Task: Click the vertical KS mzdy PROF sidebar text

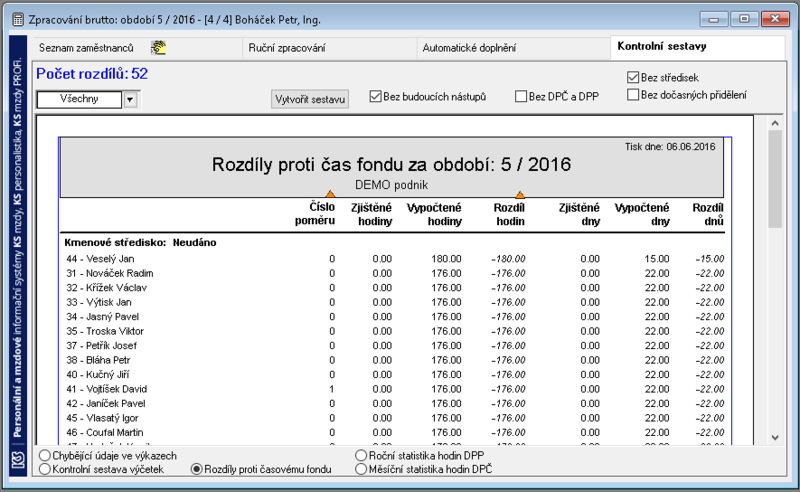Action: [x=18, y=249]
